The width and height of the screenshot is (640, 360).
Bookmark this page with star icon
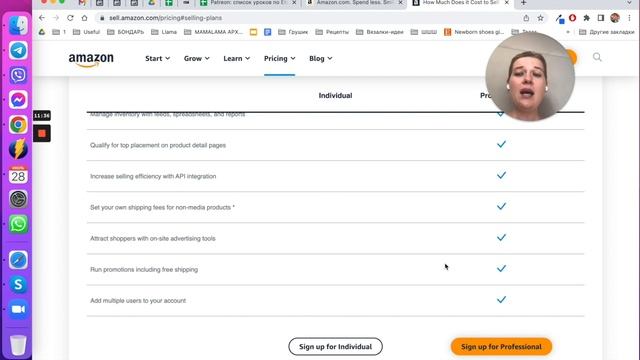540,18
